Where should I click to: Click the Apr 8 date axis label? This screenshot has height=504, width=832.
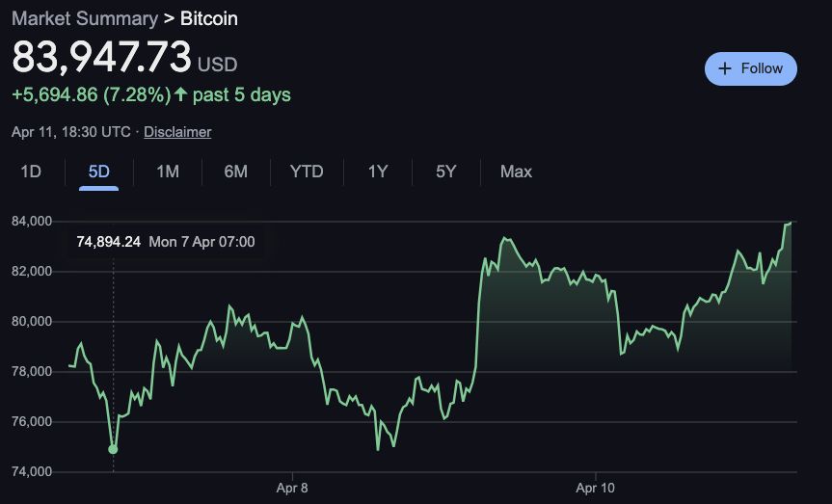[292, 488]
